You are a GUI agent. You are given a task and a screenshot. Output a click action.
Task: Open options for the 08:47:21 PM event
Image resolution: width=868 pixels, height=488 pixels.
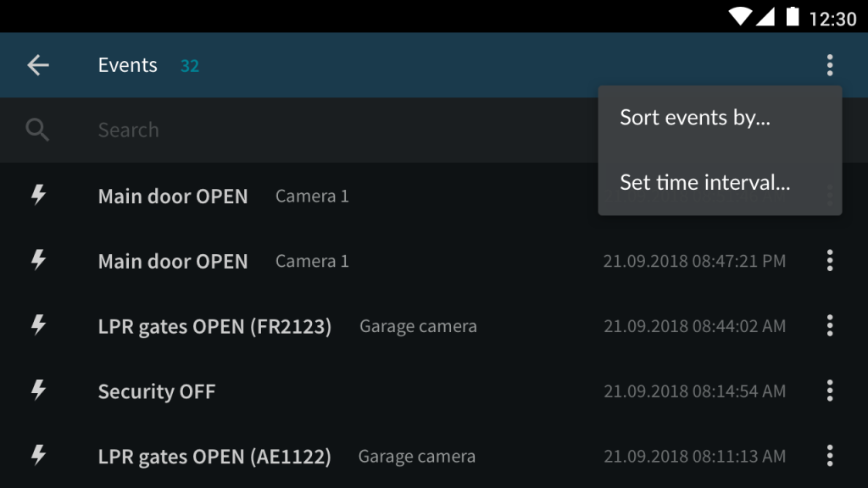829,261
